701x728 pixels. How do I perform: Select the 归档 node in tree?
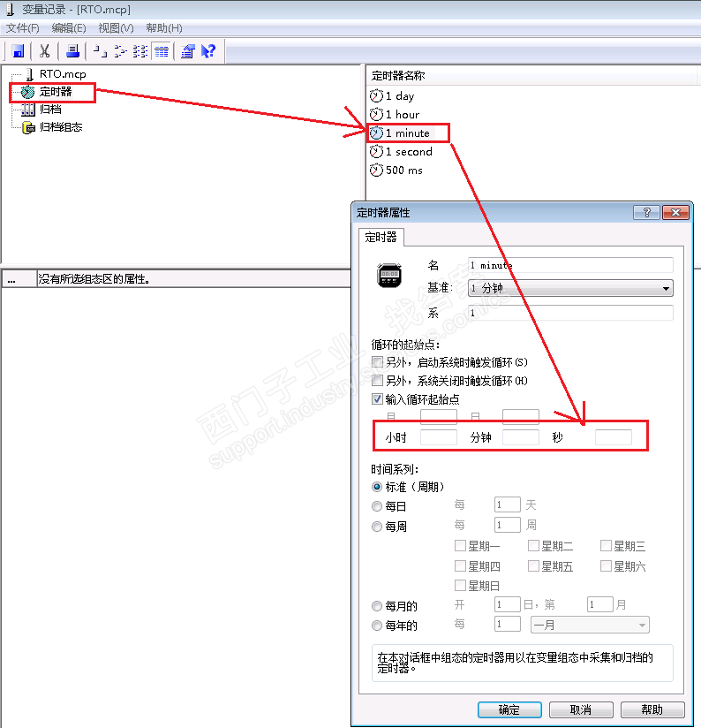[x=49, y=110]
